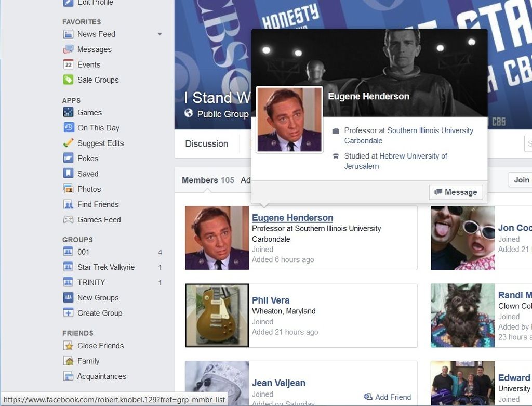
Task: Click the Edit Profile pencil icon
Action: point(68,3)
